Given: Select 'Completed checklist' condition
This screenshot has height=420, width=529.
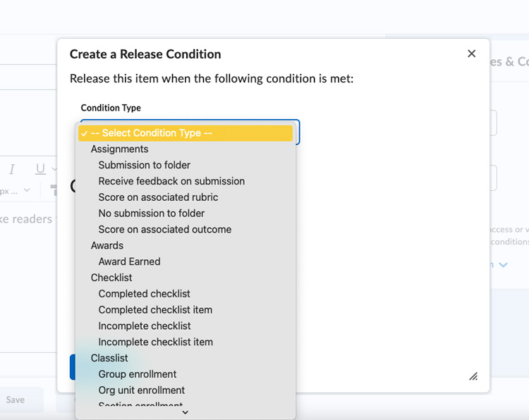Looking at the screenshot, I should (144, 294).
